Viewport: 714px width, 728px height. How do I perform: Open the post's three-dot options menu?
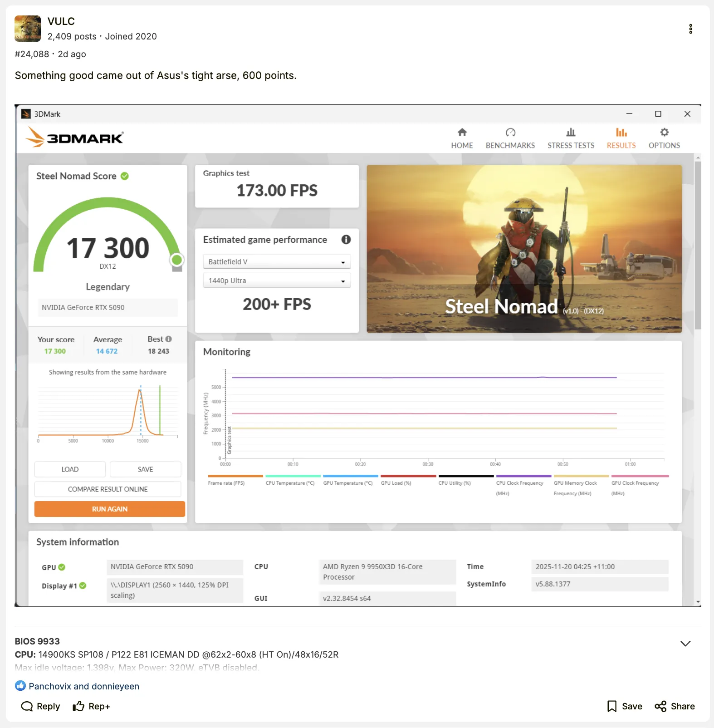690,29
